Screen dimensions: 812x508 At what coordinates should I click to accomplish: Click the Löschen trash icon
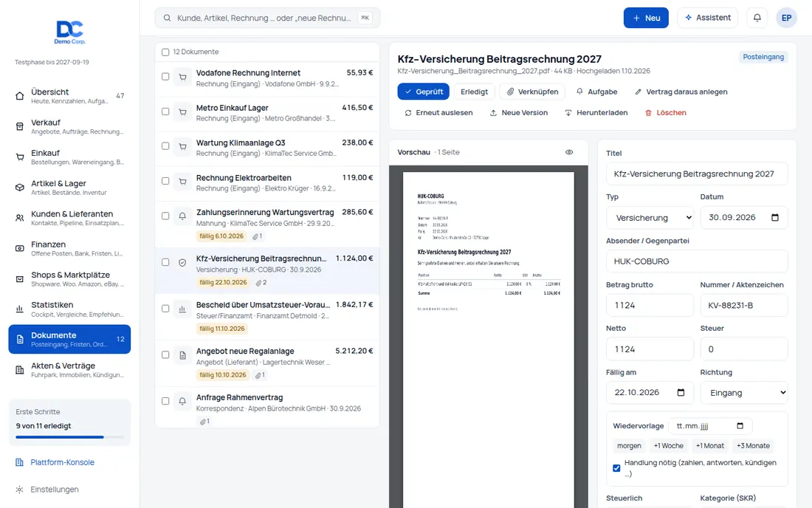(648, 113)
